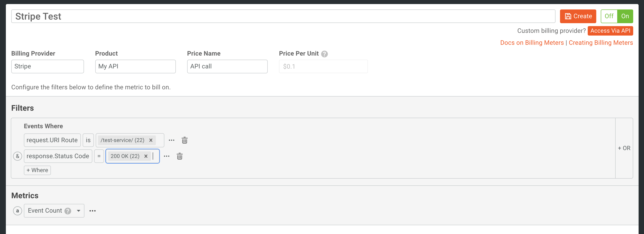Delete the request.URI Route filter via trash icon

pyautogui.click(x=184, y=140)
